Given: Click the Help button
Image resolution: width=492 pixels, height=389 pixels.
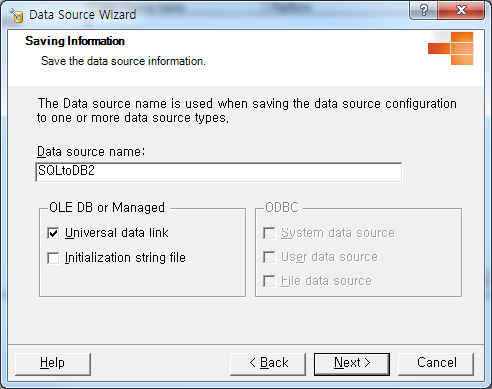Looking at the screenshot, I should (53, 364).
